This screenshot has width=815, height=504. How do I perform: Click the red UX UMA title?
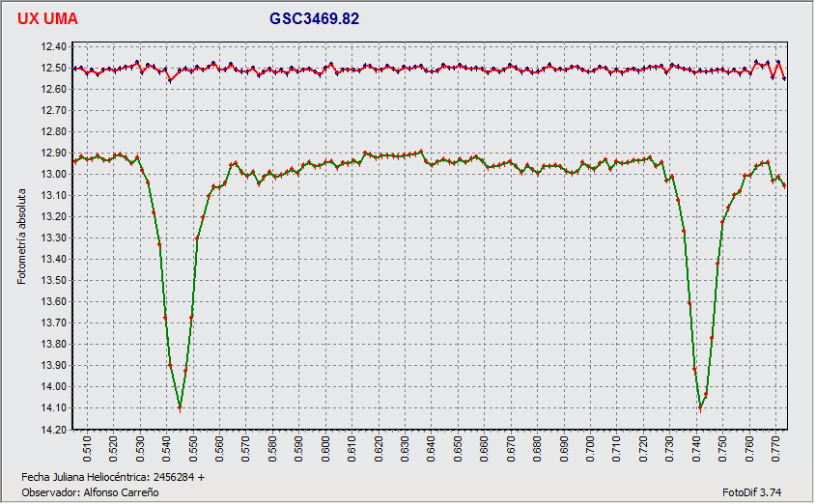48,19
